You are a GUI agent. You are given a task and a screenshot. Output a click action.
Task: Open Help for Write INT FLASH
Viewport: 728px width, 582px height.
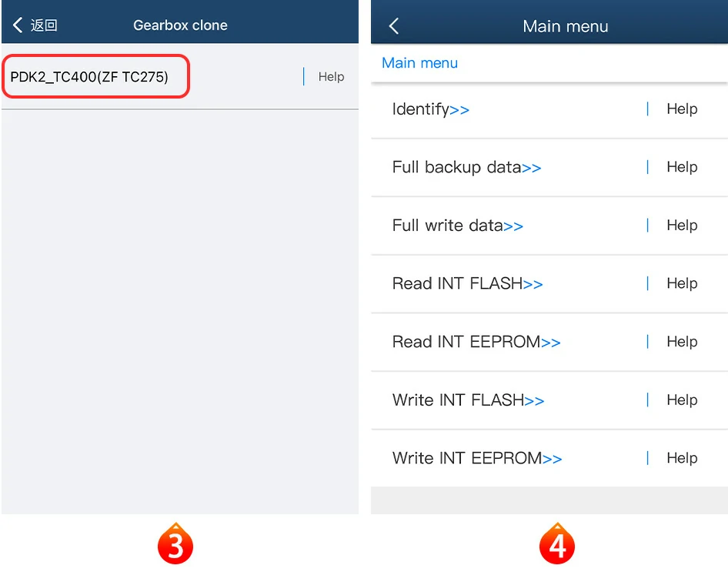click(682, 400)
